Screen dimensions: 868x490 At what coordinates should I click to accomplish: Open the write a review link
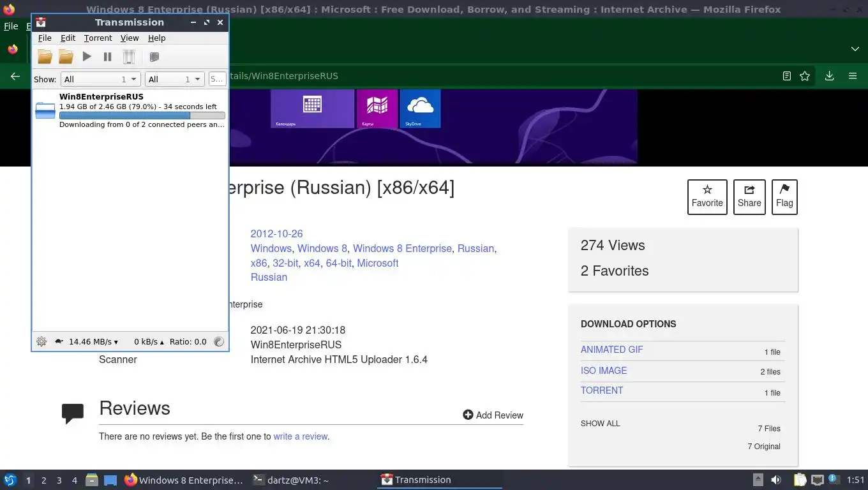click(301, 436)
